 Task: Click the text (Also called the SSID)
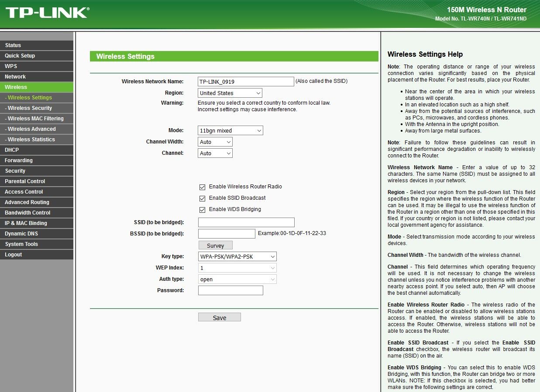point(322,81)
